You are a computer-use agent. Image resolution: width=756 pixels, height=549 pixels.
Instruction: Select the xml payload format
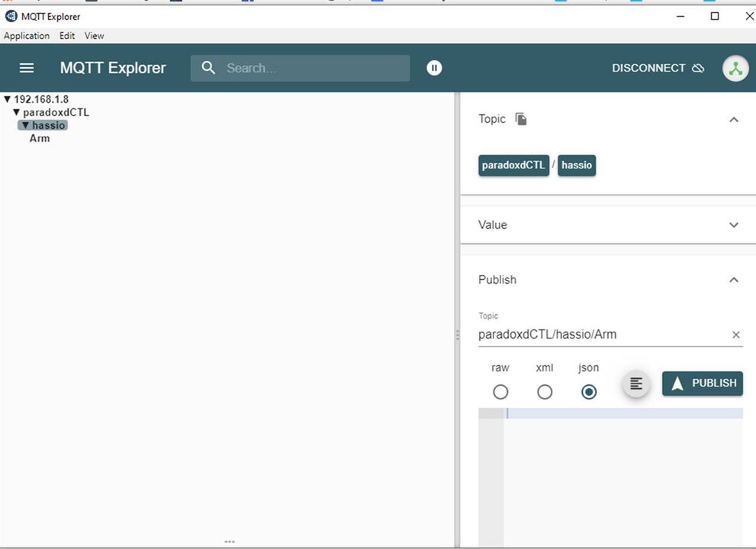(545, 392)
